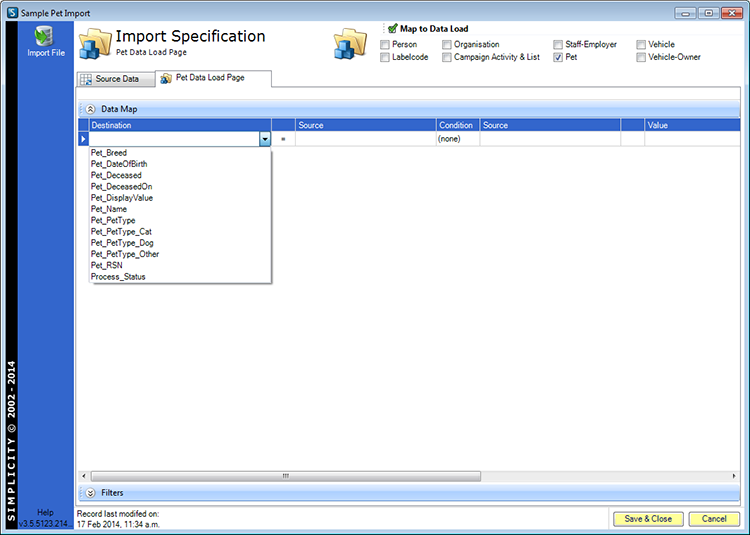Image resolution: width=750 pixels, height=535 pixels.
Task: Open the Help link
Action: coord(45,513)
